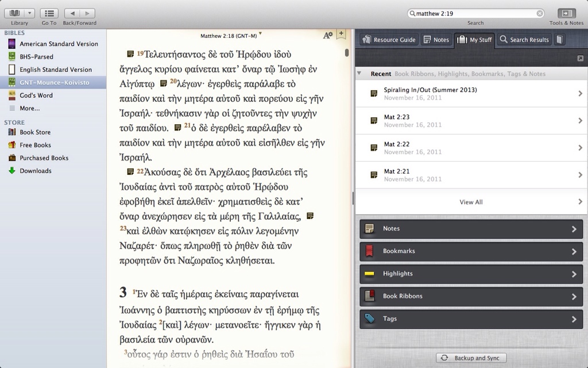Toggle the Tools & Notes panel
The width and height of the screenshot is (588, 368).
click(566, 13)
